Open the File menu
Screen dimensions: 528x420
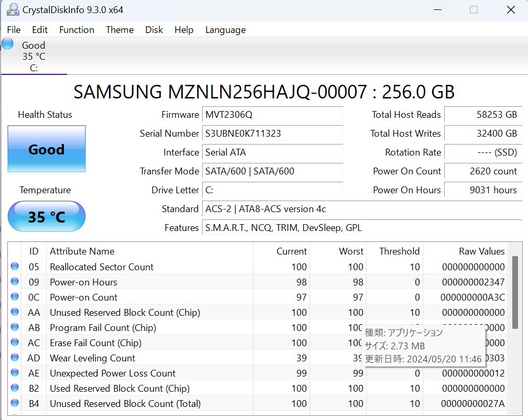click(14, 30)
